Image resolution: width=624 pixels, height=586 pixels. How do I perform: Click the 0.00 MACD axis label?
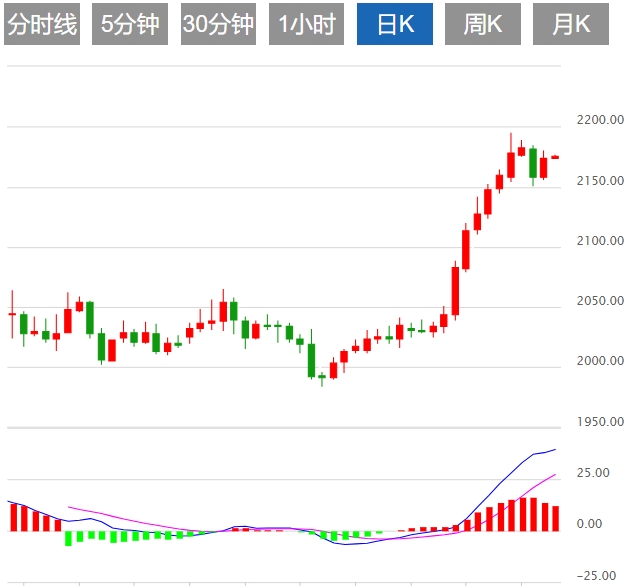pos(589,524)
